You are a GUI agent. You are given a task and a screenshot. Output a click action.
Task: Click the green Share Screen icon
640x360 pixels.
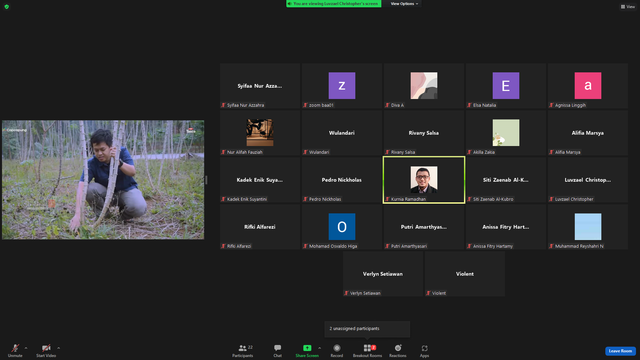pyautogui.click(x=307, y=348)
